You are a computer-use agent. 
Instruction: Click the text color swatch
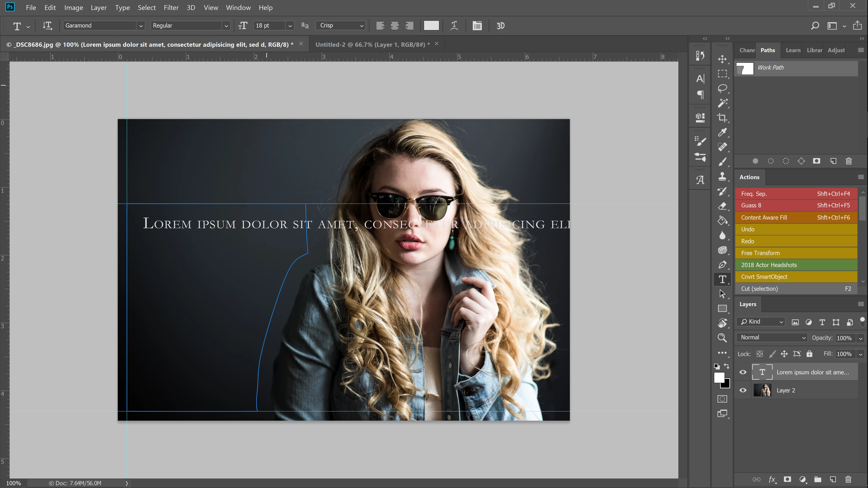coord(431,26)
